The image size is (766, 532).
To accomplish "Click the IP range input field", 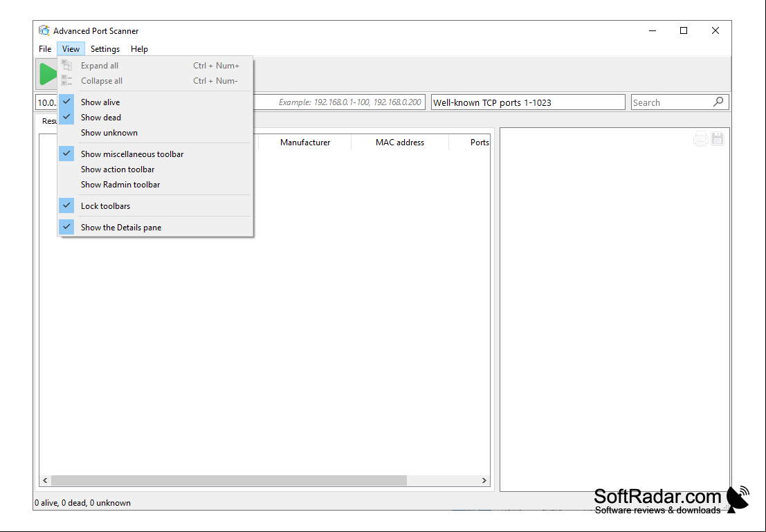I will click(x=340, y=102).
